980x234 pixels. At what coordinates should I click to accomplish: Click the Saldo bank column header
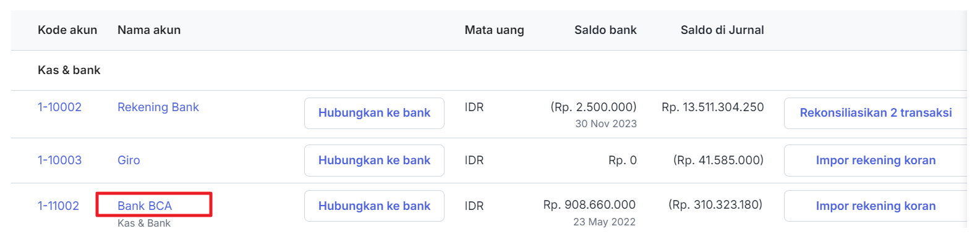pyautogui.click(x=605, y=30)
